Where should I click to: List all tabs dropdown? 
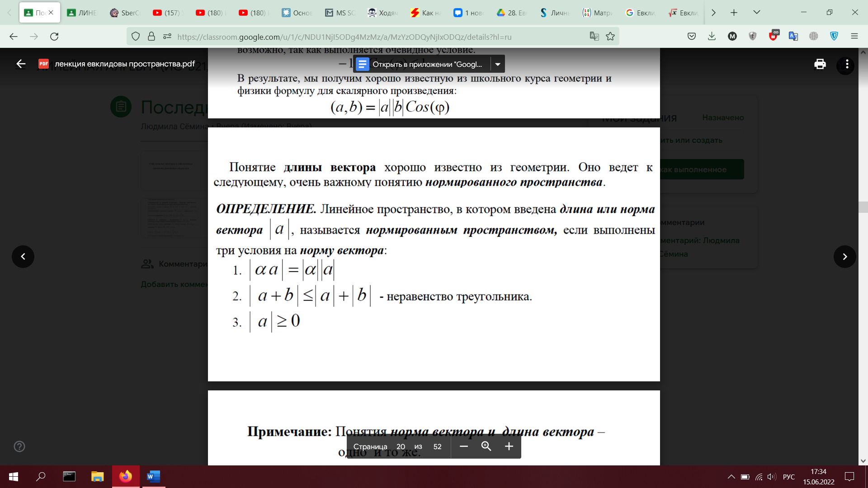pyautogui.click(x=757, y=13)
